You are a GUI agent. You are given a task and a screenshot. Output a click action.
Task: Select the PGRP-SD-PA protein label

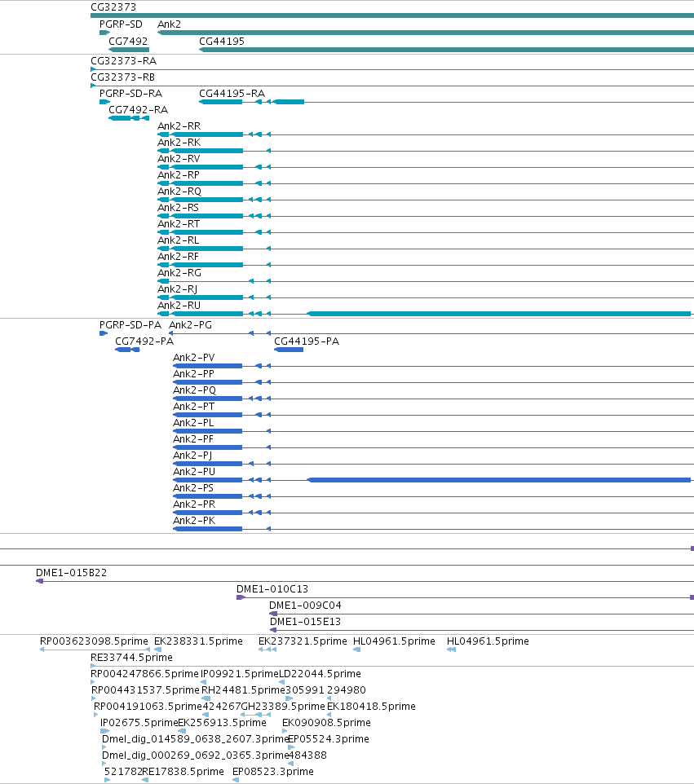[130, 325]
